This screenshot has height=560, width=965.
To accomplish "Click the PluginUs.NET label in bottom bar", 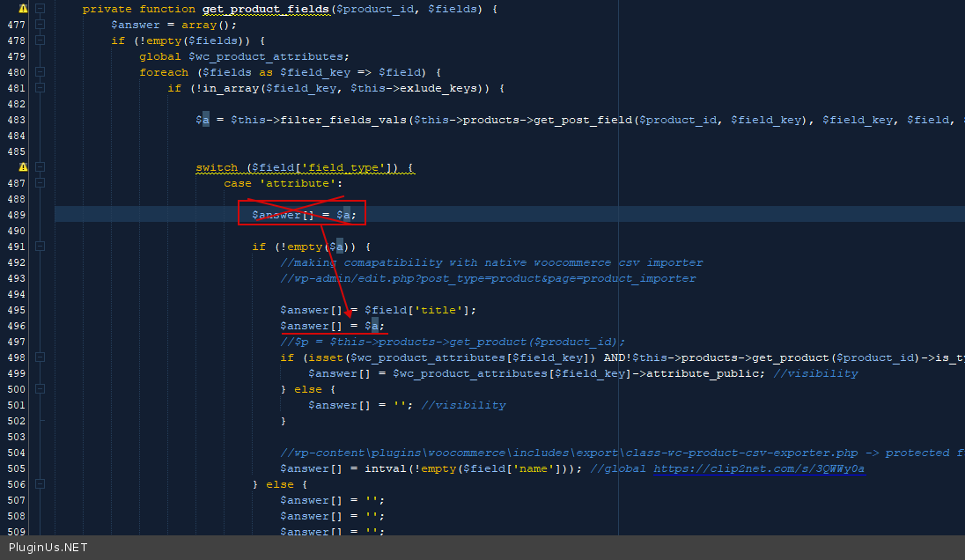I will tap(48, 548).
